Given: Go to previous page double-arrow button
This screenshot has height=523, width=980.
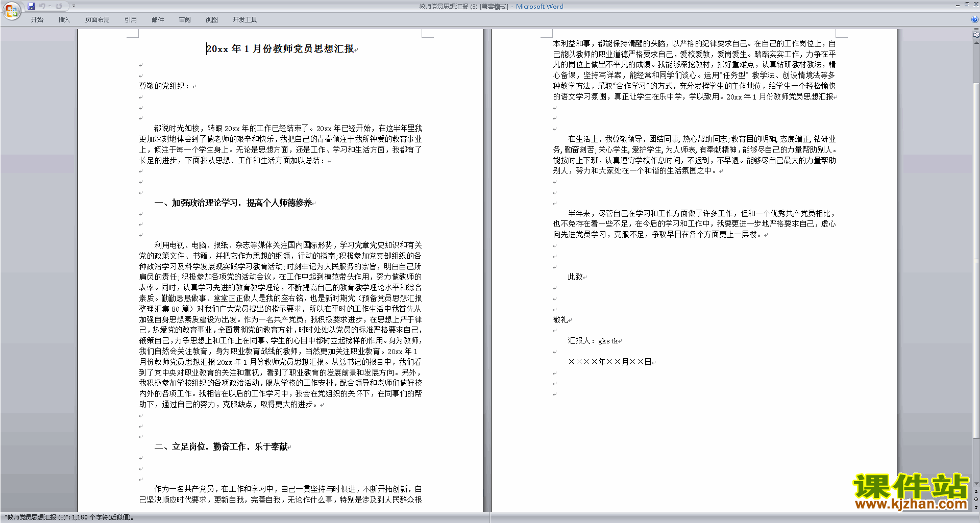Looking at the screenshot, I should [976, 492].
